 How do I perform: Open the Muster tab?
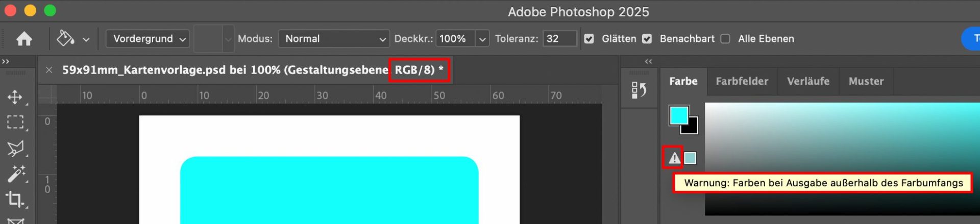(866, 81)
